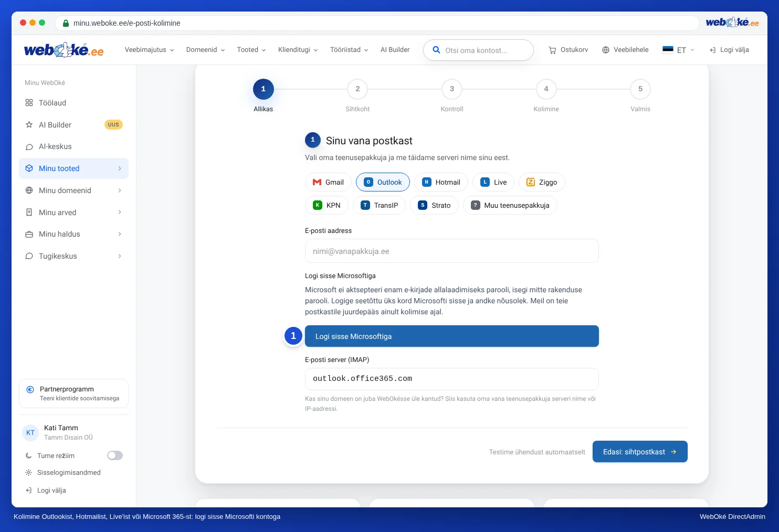
Task: Open the Veebimajutus dropdown menu
Action: coord(149,50)
